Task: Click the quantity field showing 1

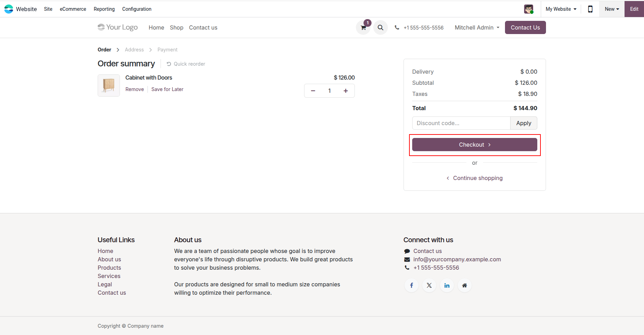Action: click(x=329, y=91)
